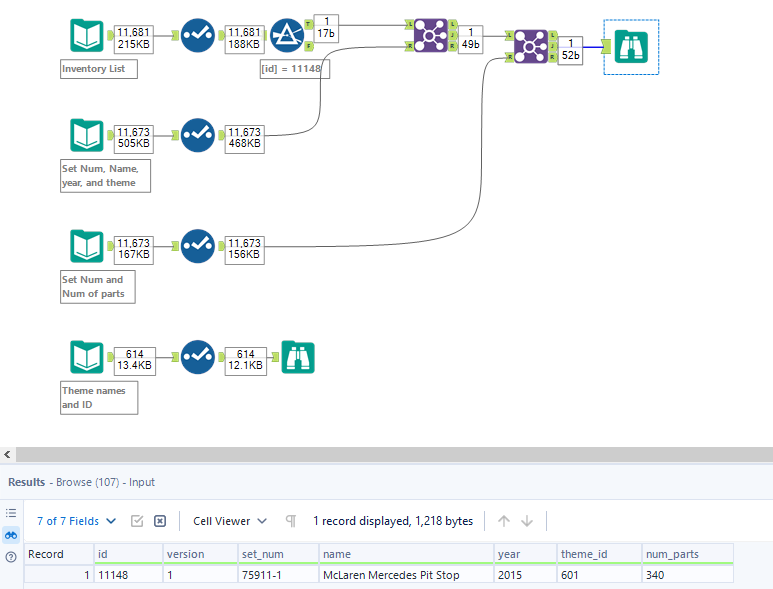Viewport: 773px width, 589px height.
Task: Click the set_num column header
Action: coord(278,554)
